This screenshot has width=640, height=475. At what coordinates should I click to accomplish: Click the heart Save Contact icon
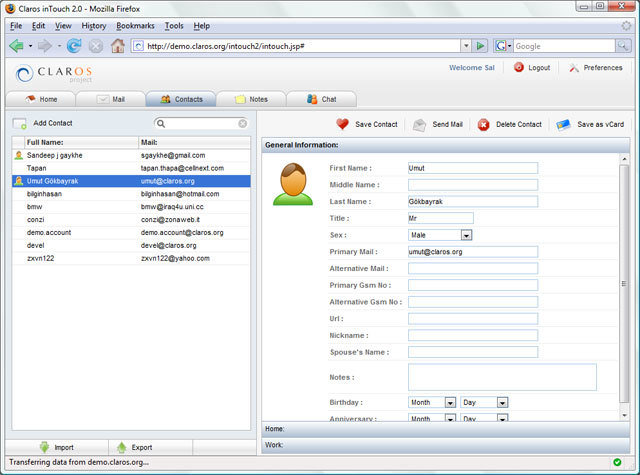tap(342, 124)
